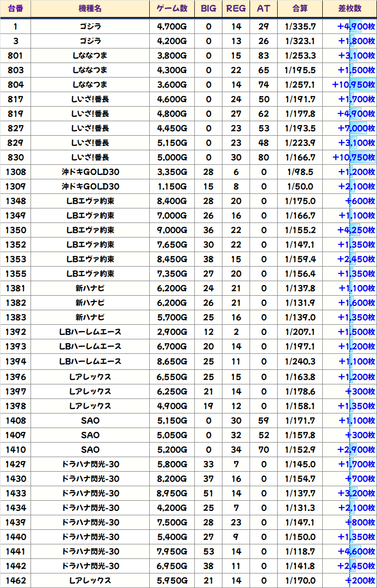Click +4,250枚 value in row 1350

(356, 230)
